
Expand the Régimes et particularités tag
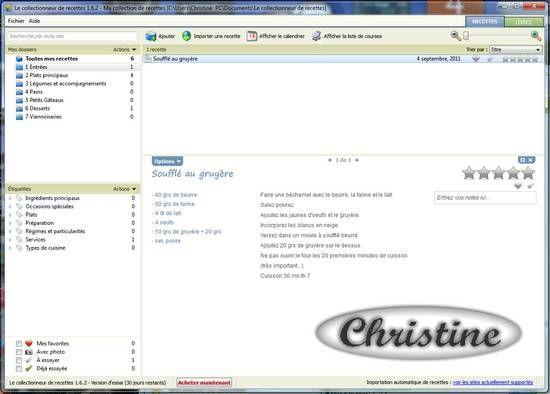[10, 232]
